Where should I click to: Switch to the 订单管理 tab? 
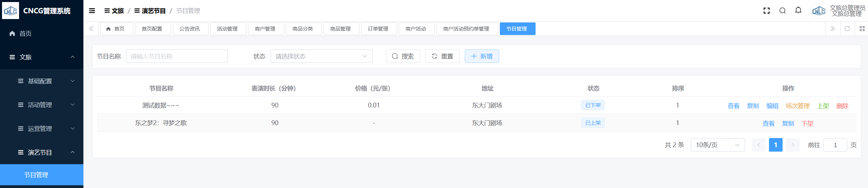coord(378,29)
